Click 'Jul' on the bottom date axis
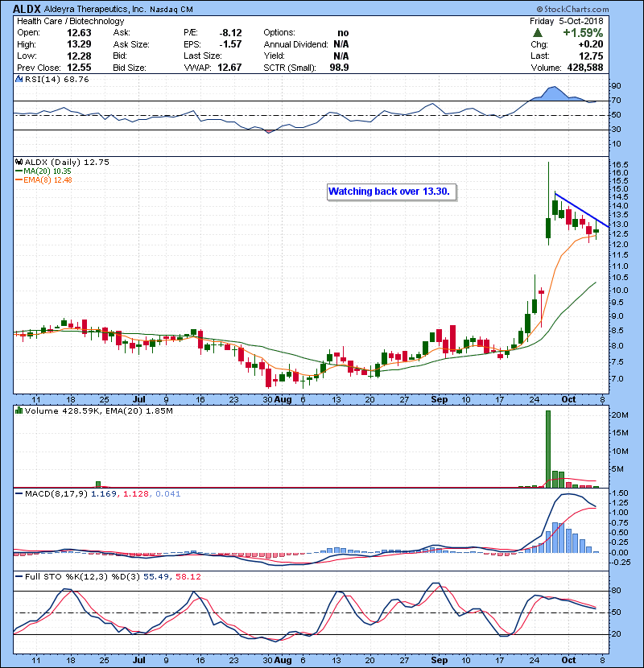644x668 pixels. coord(139,660)
